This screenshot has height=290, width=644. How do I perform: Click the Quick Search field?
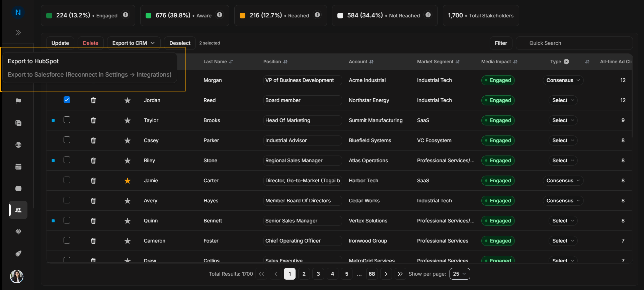(574, 43)
